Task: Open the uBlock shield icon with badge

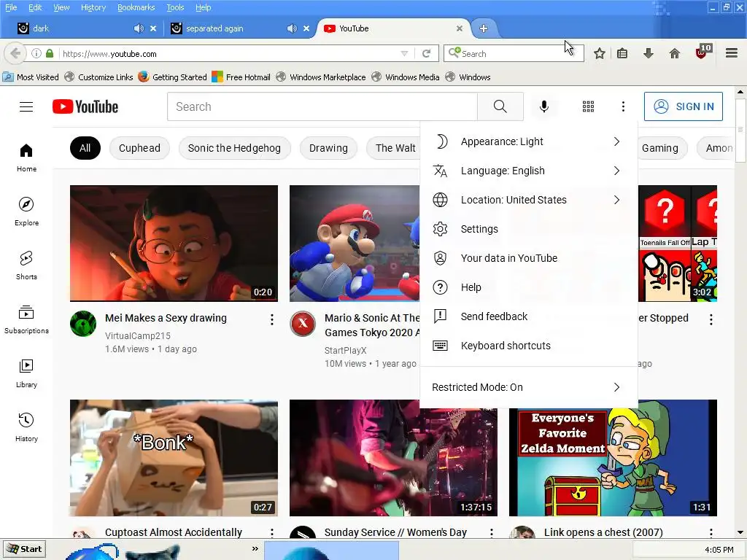Action: click(x=703, y=52)
